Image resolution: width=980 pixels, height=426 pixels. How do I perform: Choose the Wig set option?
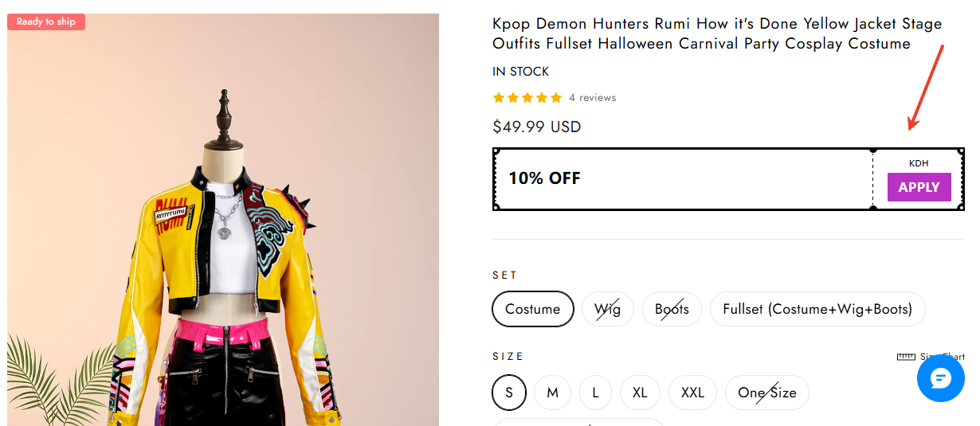tap(607, 309)
